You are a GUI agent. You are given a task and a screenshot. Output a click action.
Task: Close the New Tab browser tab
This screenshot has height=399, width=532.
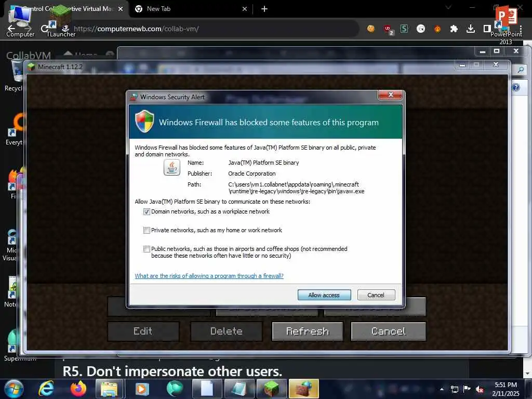245,9
